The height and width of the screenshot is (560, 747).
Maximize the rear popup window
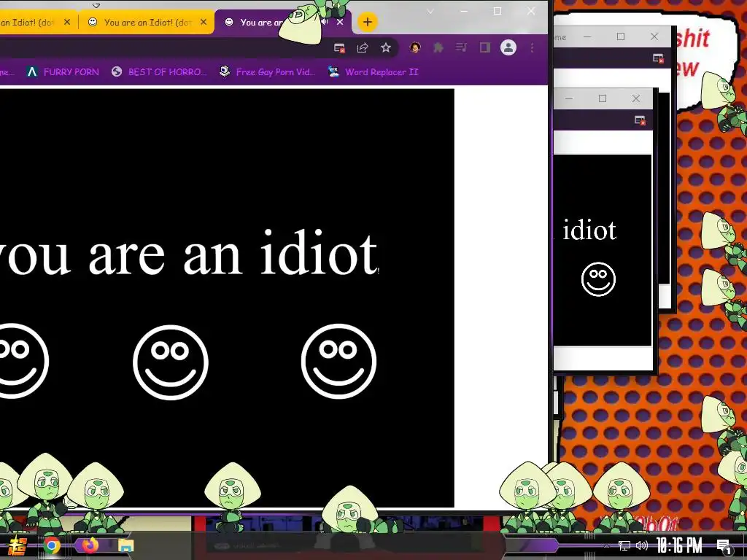coord(621,36)
